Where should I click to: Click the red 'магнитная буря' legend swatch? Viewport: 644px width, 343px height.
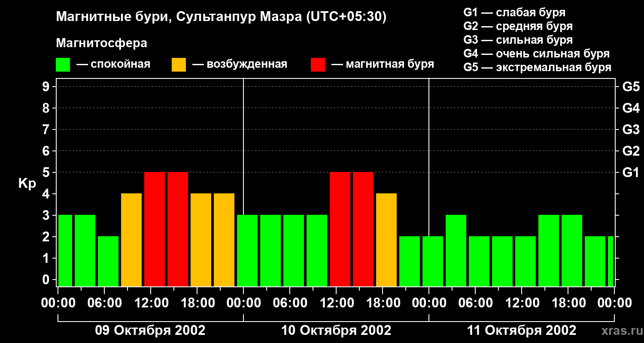click(318, 65)
